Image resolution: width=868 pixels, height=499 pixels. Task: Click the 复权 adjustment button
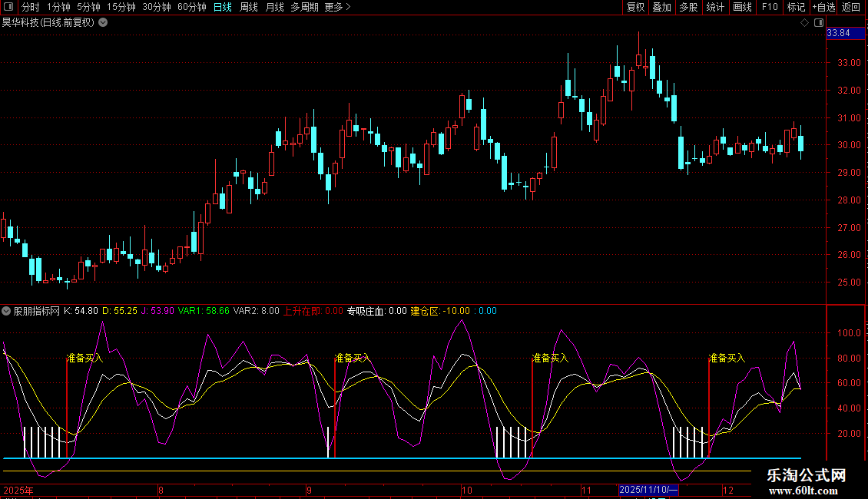point(636,8)
